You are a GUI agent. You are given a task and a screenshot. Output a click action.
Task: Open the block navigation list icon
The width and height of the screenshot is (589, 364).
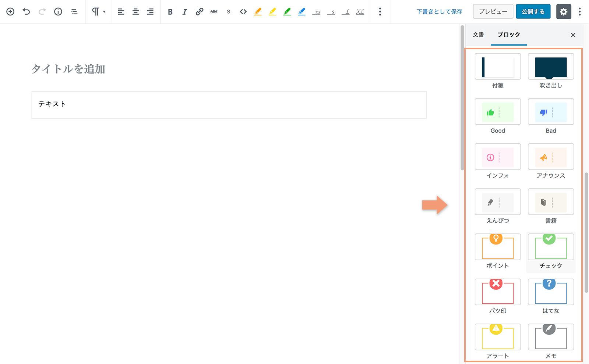[74, 12]
